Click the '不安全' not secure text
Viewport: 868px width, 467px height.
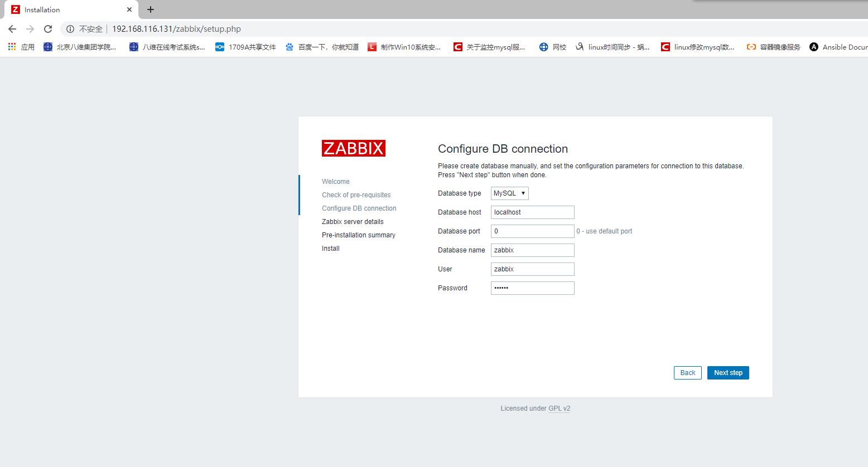[x=91, y=29]
